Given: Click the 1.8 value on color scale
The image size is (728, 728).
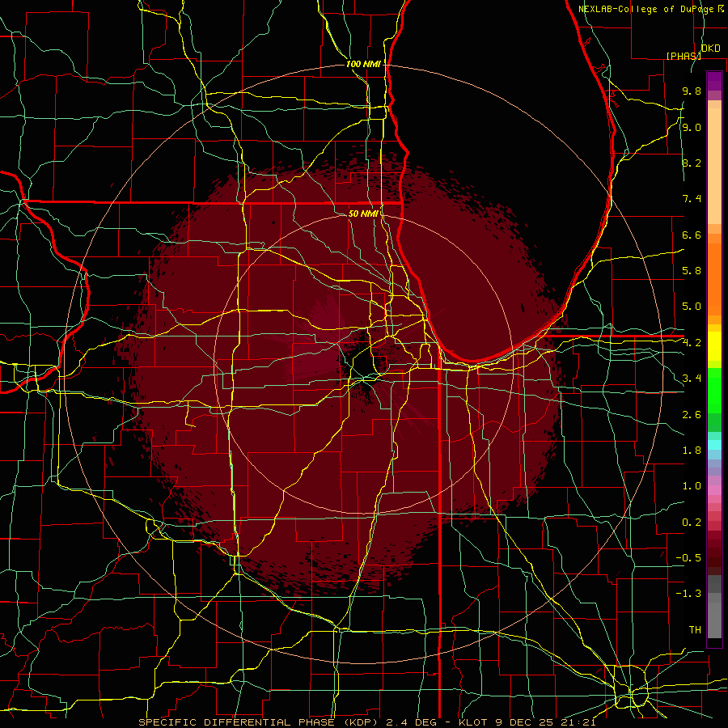Looking at the screenshot, I should [x=692, y=451].
